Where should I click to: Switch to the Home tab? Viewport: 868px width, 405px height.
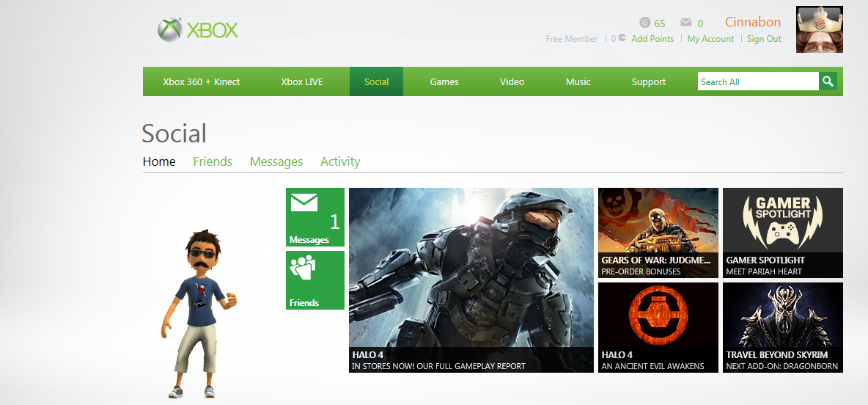coord(159,161)
